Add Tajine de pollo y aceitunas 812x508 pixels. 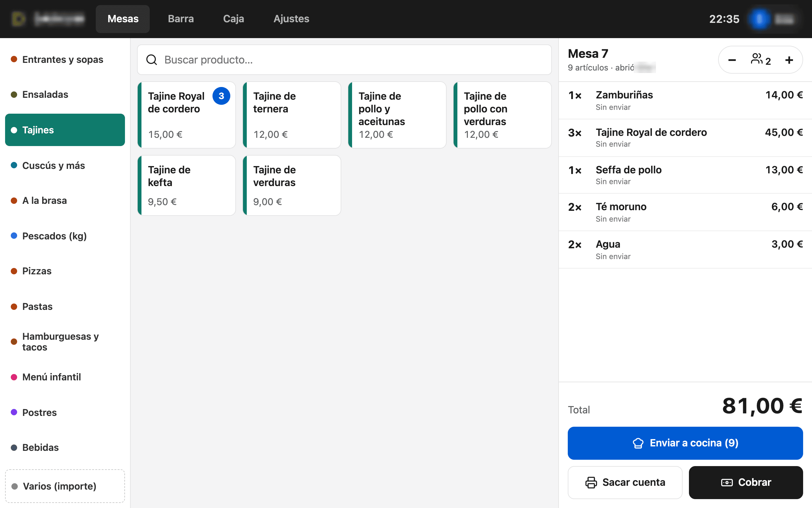click(x=397, y=115)
